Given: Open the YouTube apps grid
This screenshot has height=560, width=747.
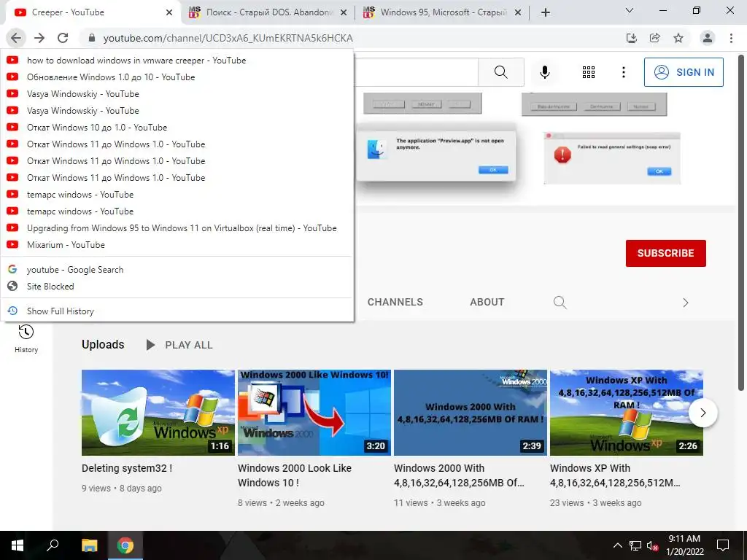Looking at the screenshot, I should click(589, 72).
